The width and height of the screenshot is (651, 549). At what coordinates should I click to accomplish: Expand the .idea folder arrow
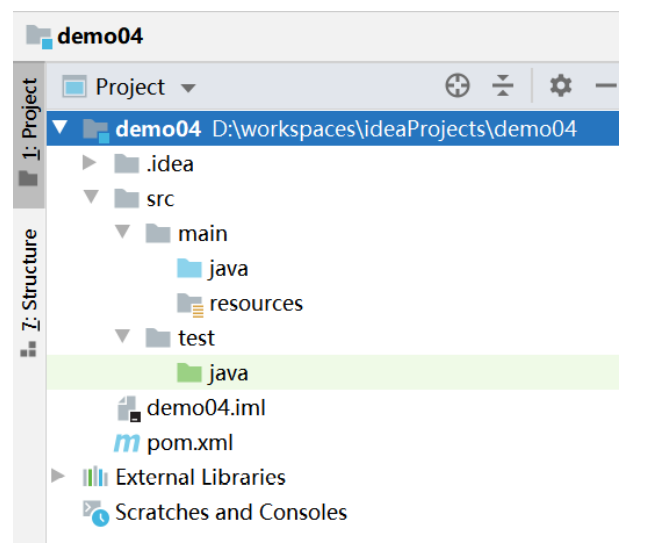89,163
